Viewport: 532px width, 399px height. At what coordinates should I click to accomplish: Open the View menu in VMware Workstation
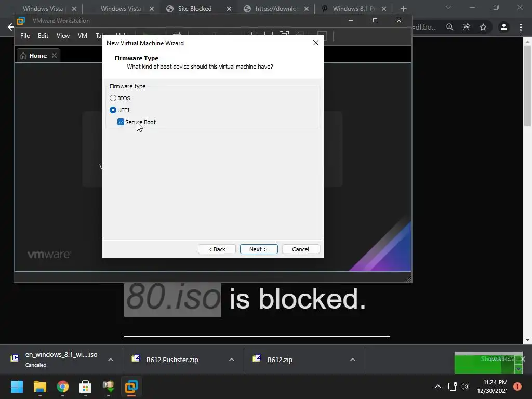point(63,36)
